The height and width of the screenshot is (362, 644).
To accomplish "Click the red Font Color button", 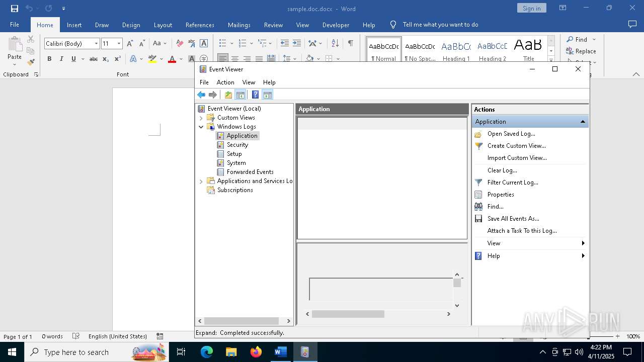I will tap(172, 59).
